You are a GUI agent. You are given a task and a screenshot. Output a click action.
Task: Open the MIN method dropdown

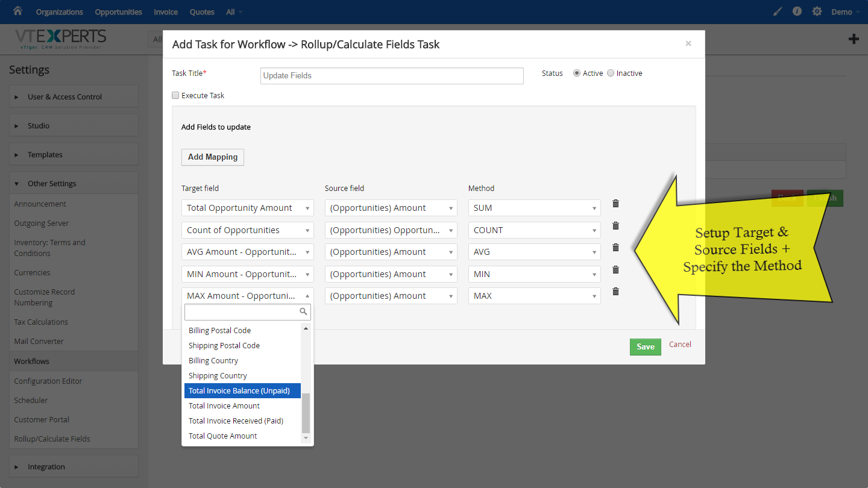tap(535, 274)
